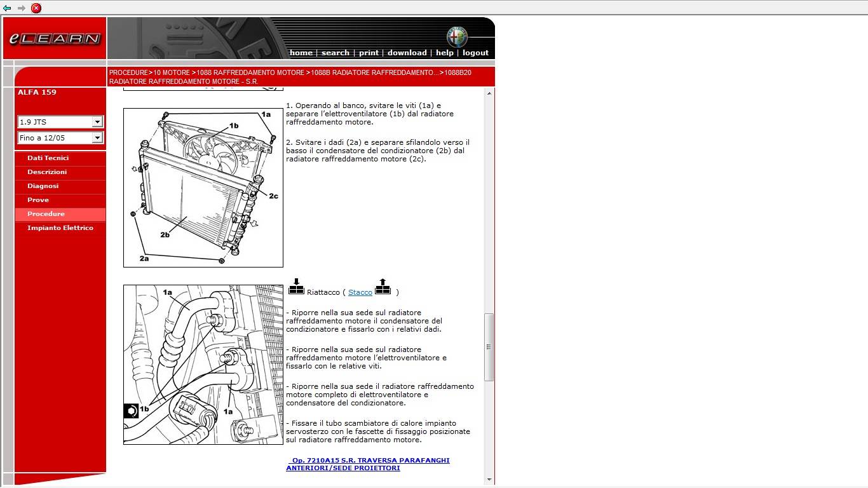Click the Alfa Romeo logo badge

(x=456, y=37)
